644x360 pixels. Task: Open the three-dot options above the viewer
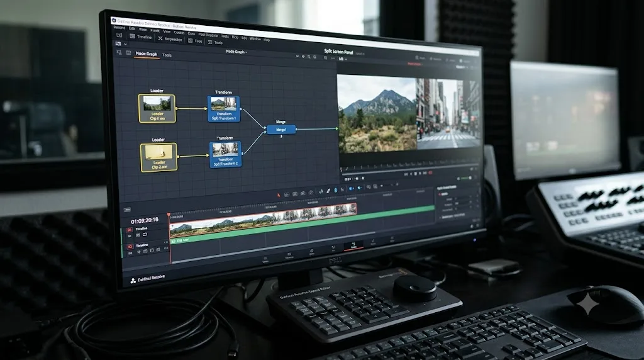(x=333, y=58)
